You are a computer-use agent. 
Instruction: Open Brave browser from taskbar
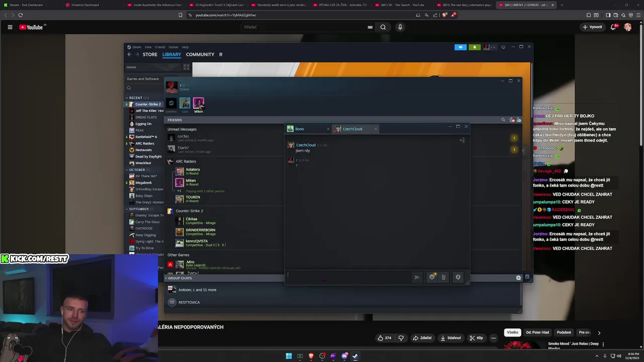[x=311, y=356]
